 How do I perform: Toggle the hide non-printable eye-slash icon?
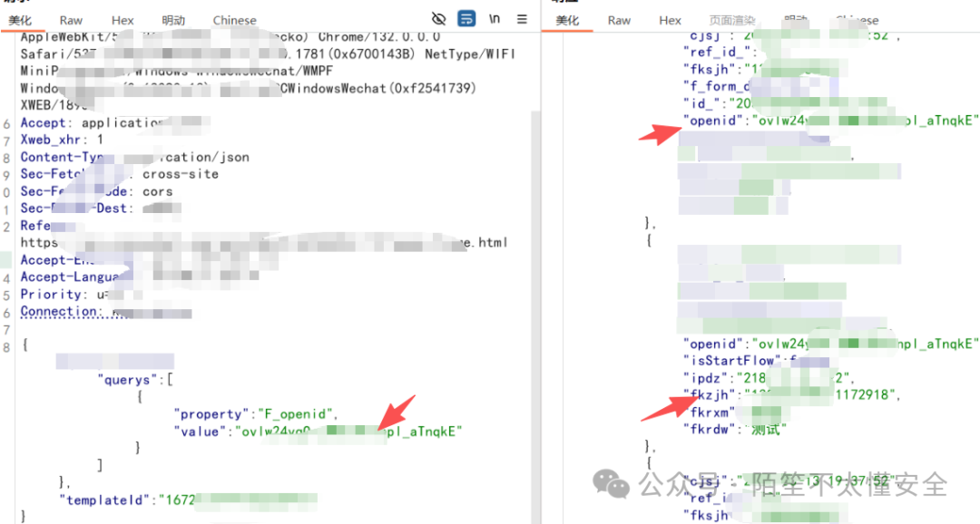(x=439, y=19)
